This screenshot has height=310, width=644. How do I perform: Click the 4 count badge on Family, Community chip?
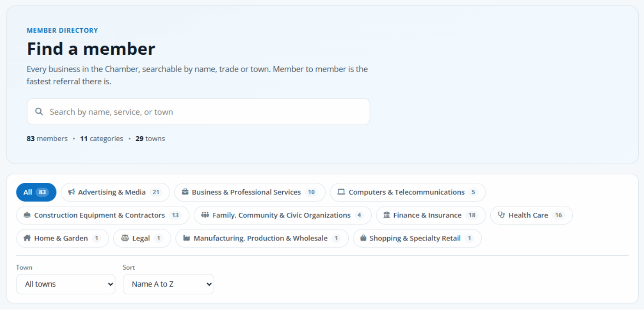coord(359,215)
